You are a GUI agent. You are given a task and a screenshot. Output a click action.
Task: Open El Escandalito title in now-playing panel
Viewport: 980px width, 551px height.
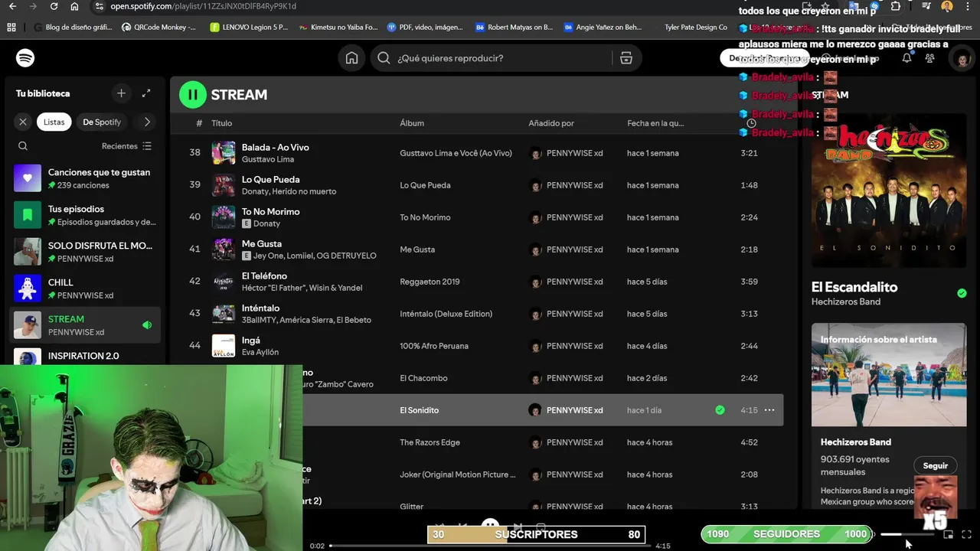tap(854, 287)
